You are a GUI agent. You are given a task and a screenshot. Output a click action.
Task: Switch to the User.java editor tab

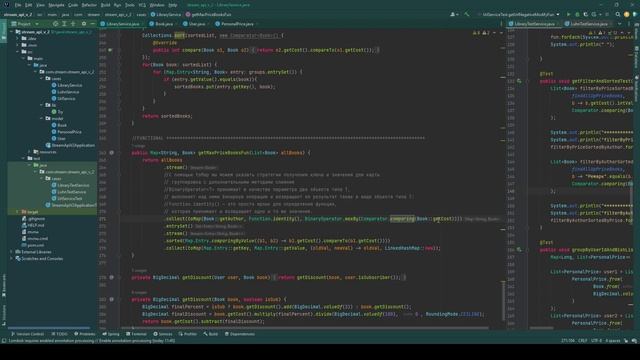(196, 24)
